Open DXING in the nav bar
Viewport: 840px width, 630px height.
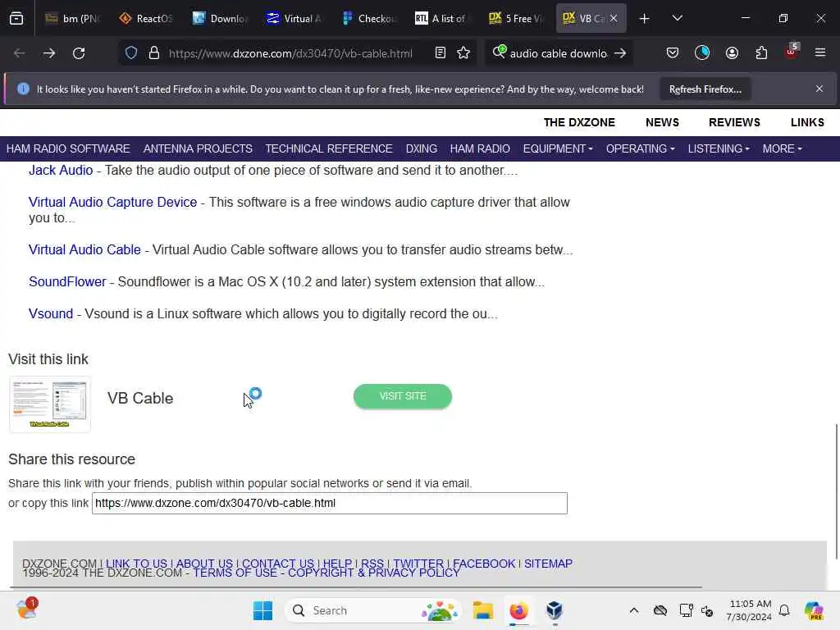[x=422, y=149]
